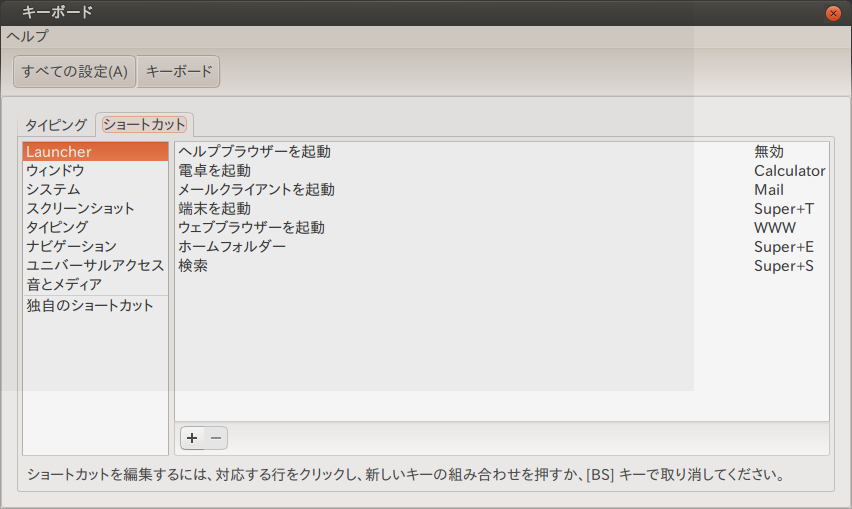The height and width of the screenshot is (509, 852).
Task: Select the 検索 shortcut row
Action: point(502,266)
